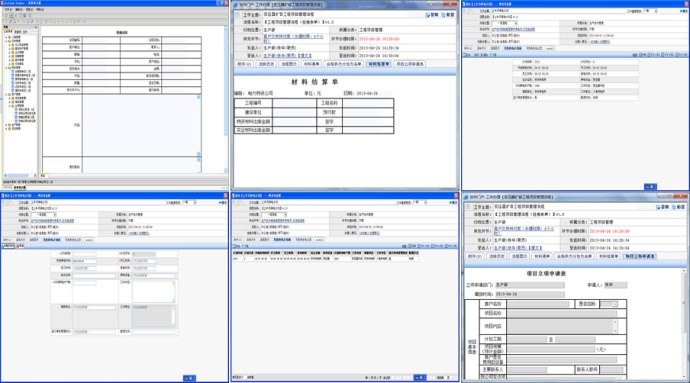Click the 主要联系人 field in 项目立项申请表 form
690x383 pixels.
pyautogui.click(x=527, y=370)
